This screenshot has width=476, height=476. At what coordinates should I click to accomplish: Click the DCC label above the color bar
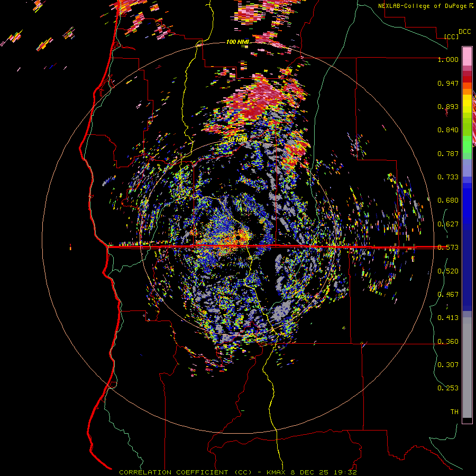point(464,32)
